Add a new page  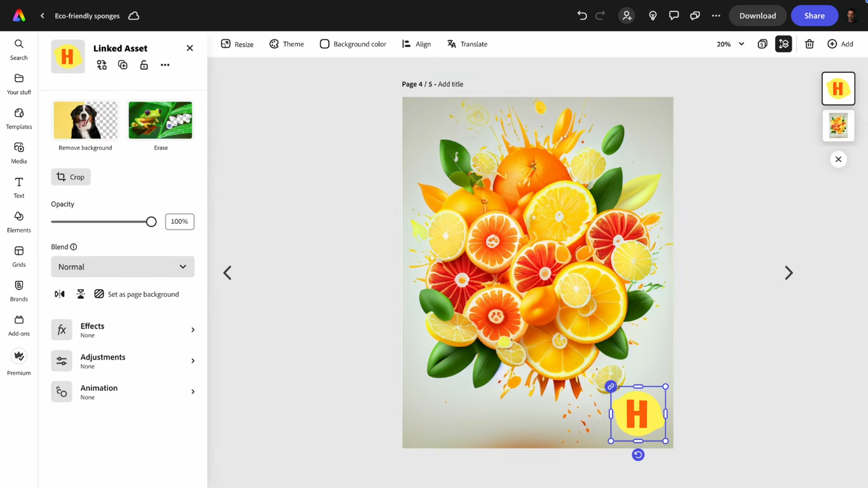pyautogui.click(x=840, y=44)
